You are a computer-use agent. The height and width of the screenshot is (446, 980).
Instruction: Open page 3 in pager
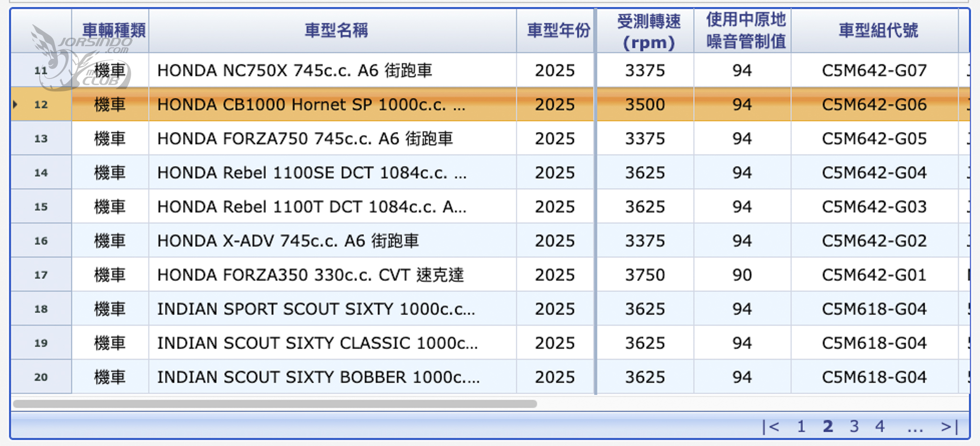coord(854,426)
